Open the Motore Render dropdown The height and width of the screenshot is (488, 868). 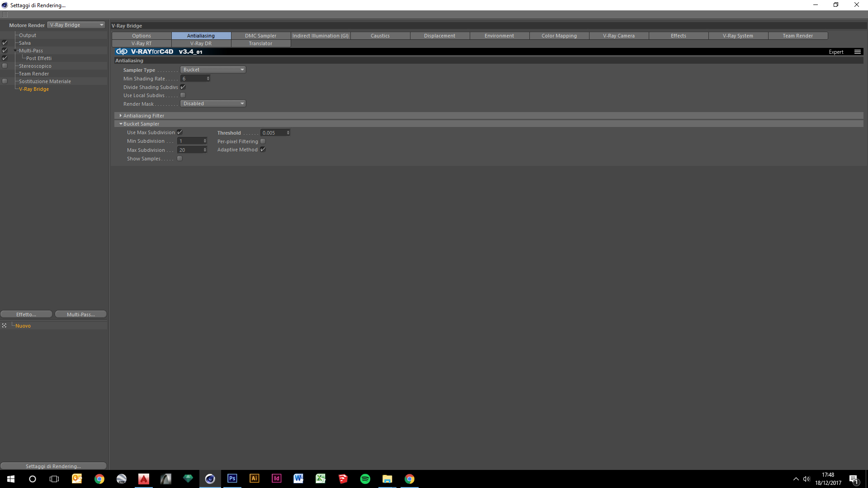[x=76, y=25]
